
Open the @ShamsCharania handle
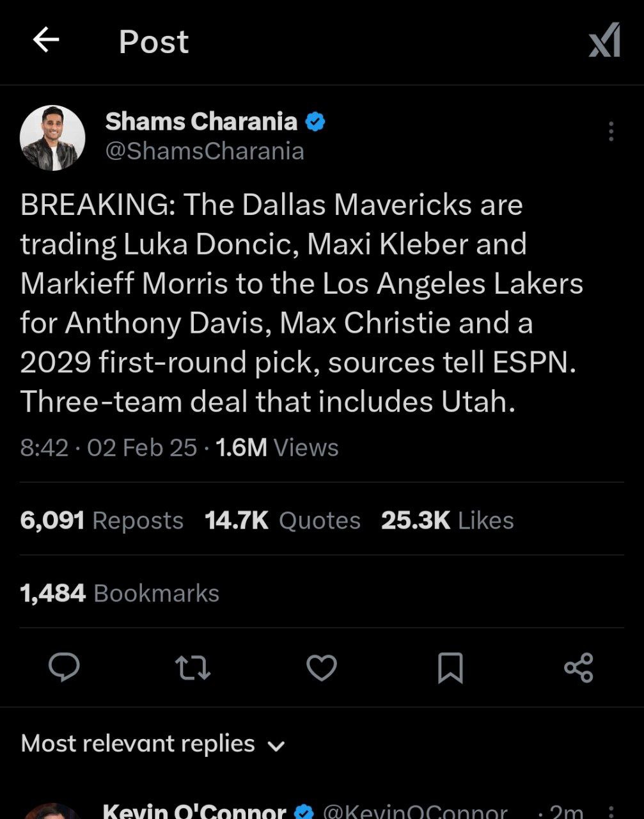pyautogui.click(x=204, y=152)
